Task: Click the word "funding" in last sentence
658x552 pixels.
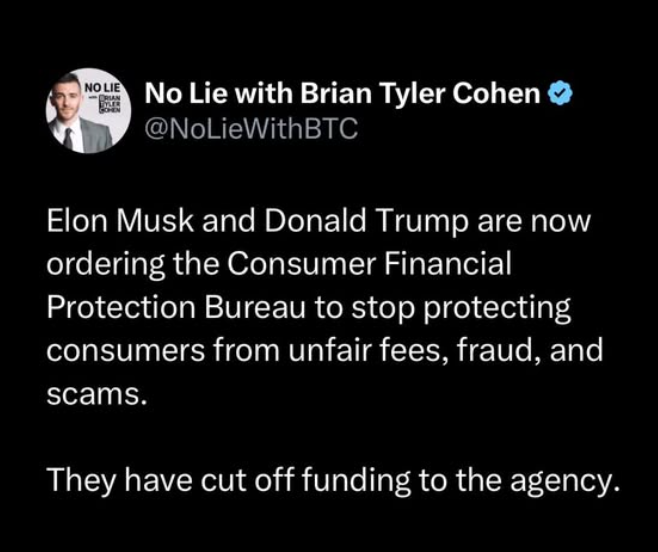Action: [x=348, y=480]
